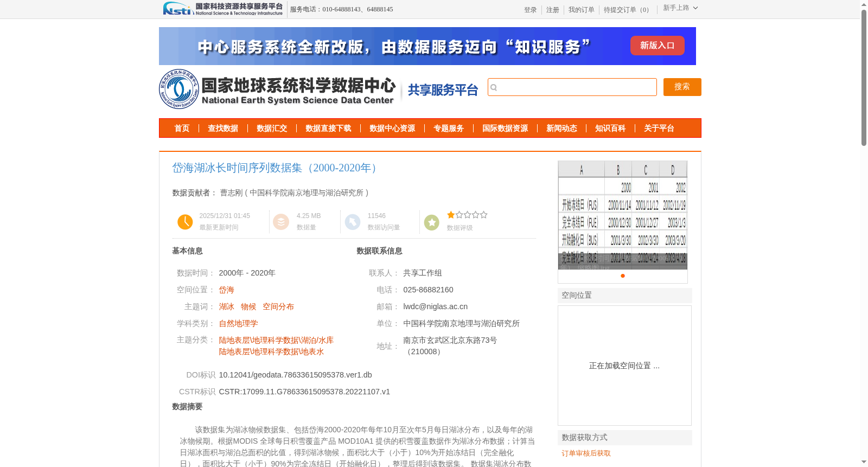This screenshot has width=868, height=467.
Task: Click the orange clock update-time icon
Action: (185, 222)
